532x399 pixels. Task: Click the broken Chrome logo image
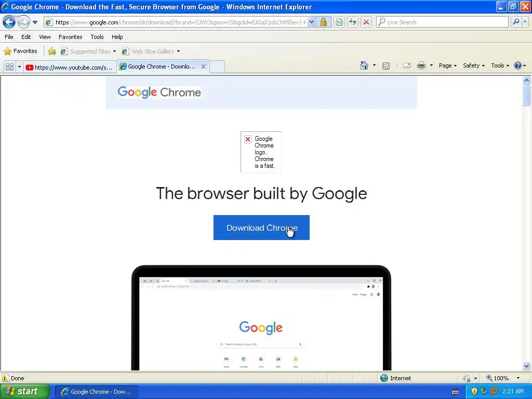(261, 152)
